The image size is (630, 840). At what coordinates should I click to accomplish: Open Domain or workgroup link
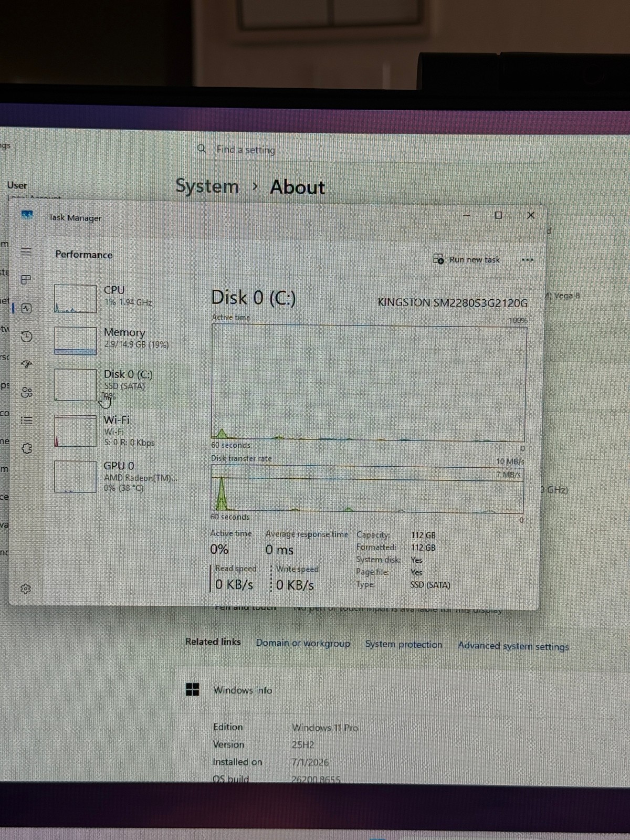click(303, 643)
